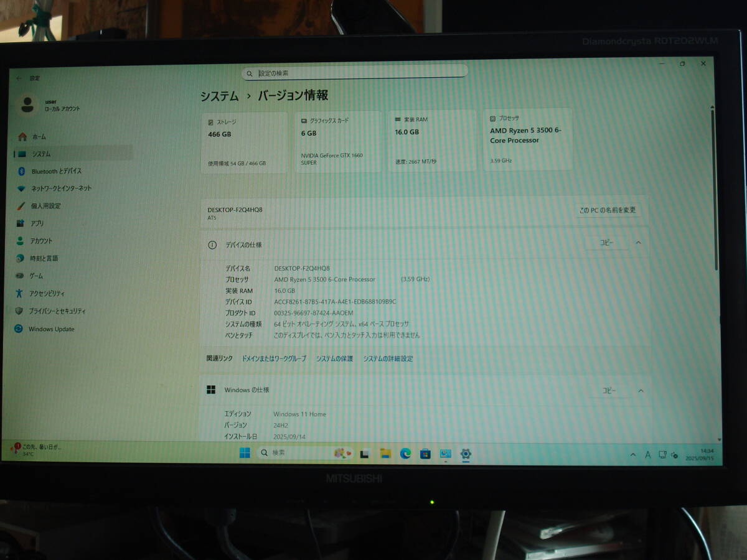This screenshot has width=747, height=560.
Task: Click the PC name DESKTOP-F2Q4HQ8 AT5 header
Action: 235,213
